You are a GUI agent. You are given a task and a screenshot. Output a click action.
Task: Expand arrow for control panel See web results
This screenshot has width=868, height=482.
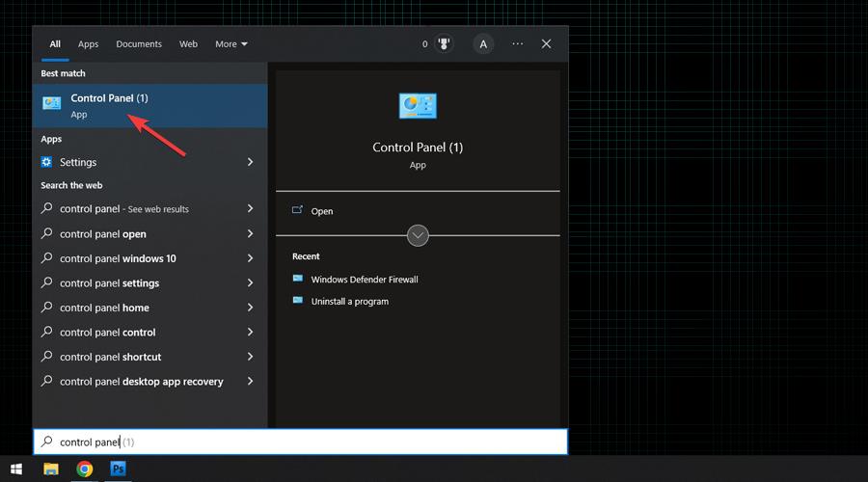coord(250,208)
